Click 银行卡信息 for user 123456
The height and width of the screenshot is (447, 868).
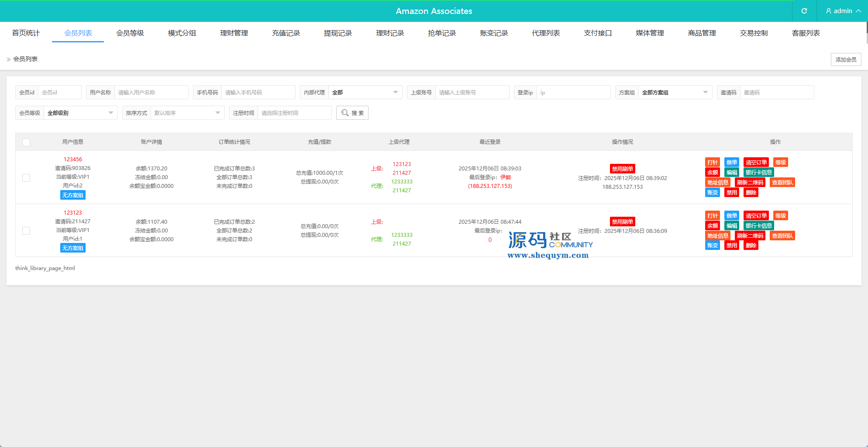click(758, 173)
